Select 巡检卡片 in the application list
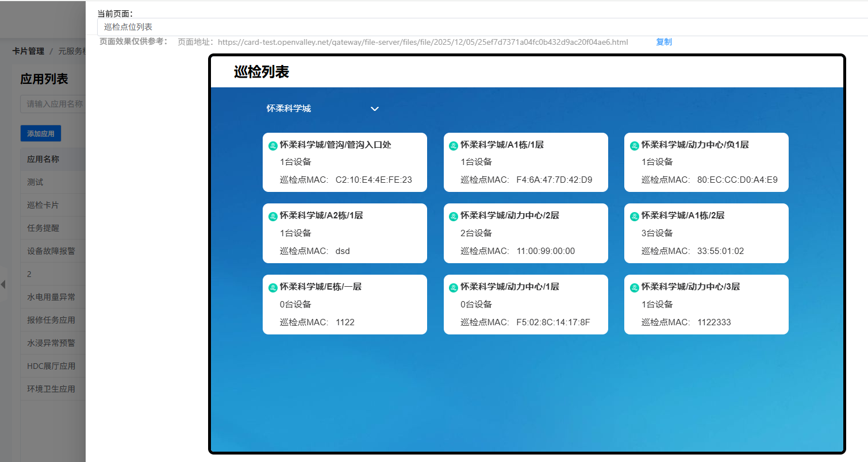This screenshot has height=462, width=868. pos(43,205)
